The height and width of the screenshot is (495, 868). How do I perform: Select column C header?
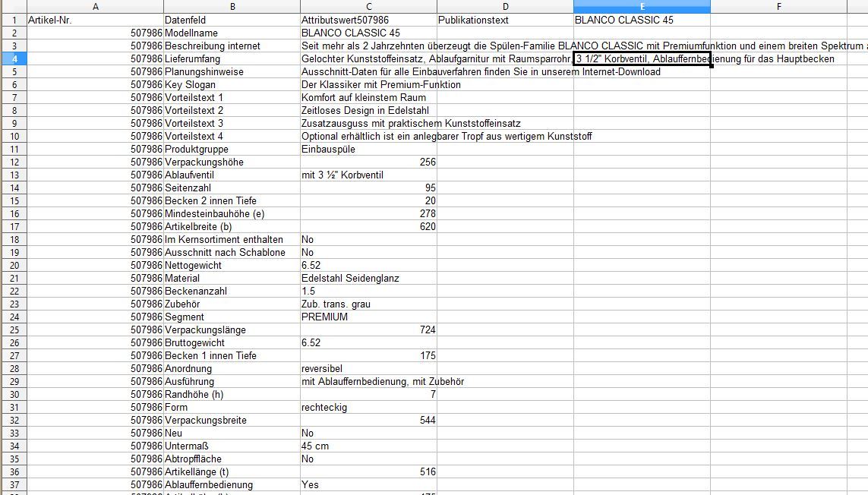coord(368,7)
